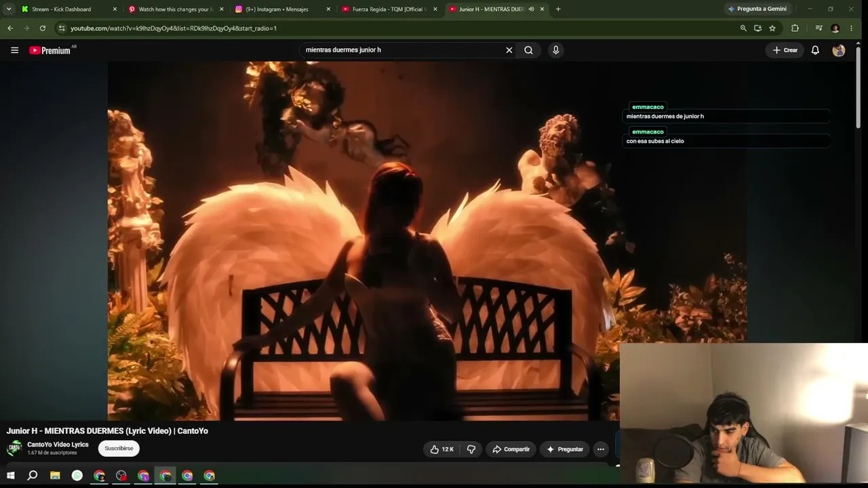Image resolution: width=868 pixels, height=488 pixels.
Task: Switch to Stream - Kick Dashboard tab
Action: tap(61, 9)
